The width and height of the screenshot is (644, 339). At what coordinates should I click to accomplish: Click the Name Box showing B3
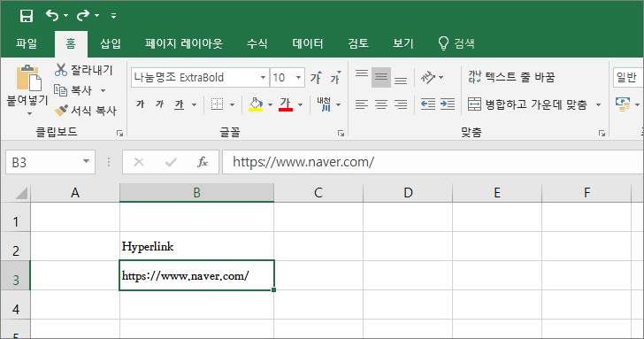coord(43,162)
